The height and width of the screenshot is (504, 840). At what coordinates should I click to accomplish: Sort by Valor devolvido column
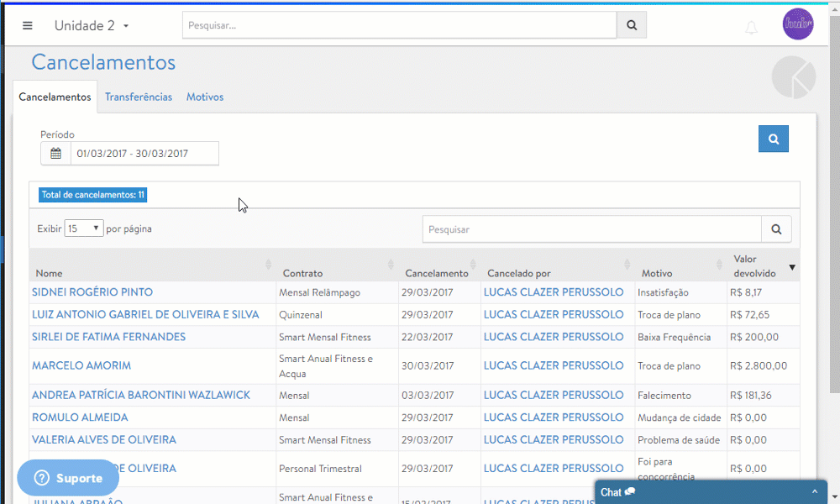coord(791,267)
